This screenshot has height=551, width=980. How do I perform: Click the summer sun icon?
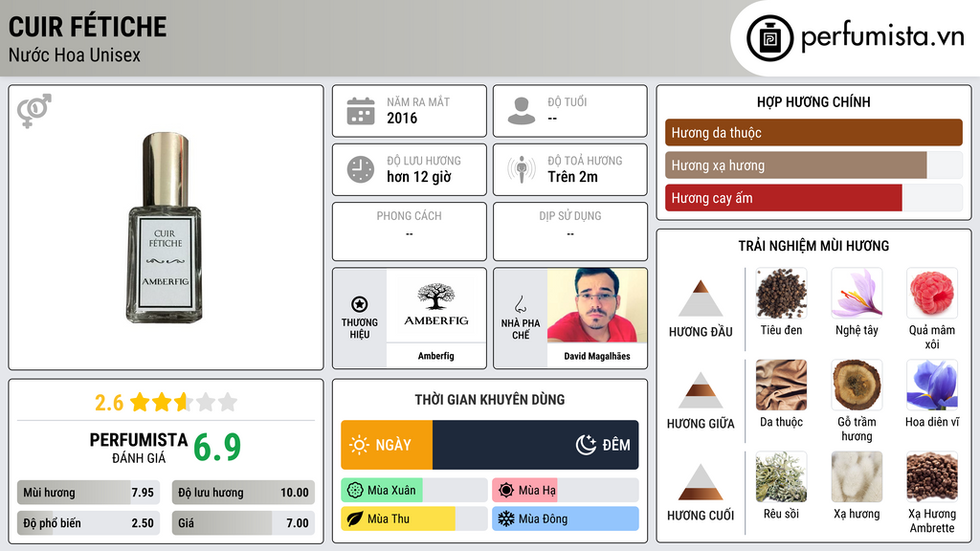click(506, 491)
